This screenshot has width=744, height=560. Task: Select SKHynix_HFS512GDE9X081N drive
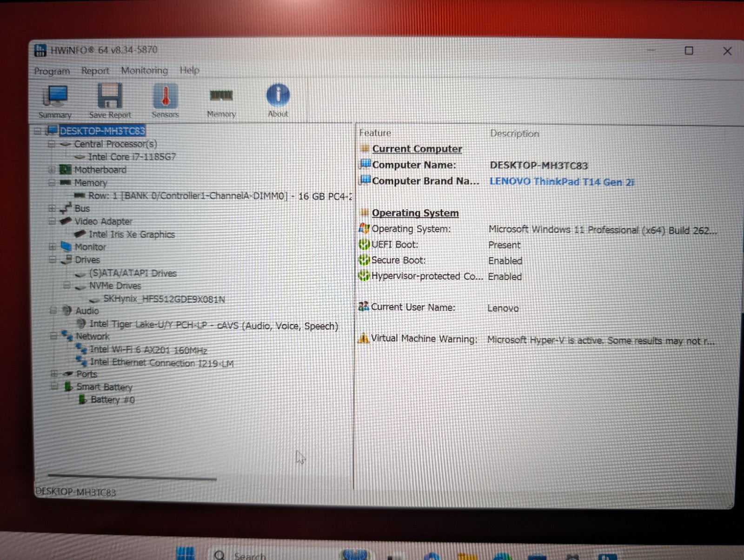click(164, 299)
